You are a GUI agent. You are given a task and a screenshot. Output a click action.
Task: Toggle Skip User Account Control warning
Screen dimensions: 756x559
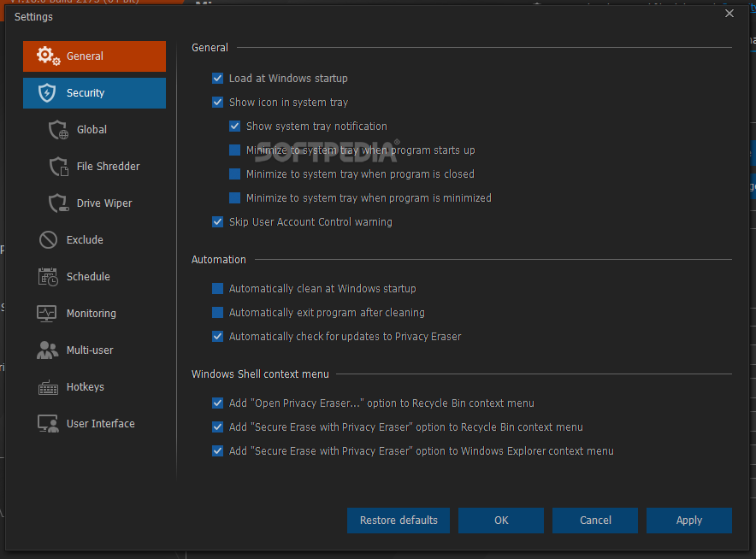tap(217, 221)
